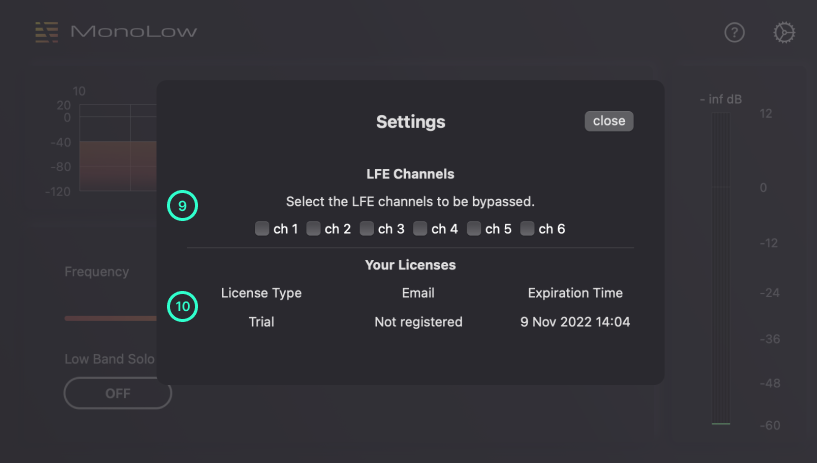Click the settings gear icon
Viewport: 817px width, 463px height.
click(x=785, y=33)
